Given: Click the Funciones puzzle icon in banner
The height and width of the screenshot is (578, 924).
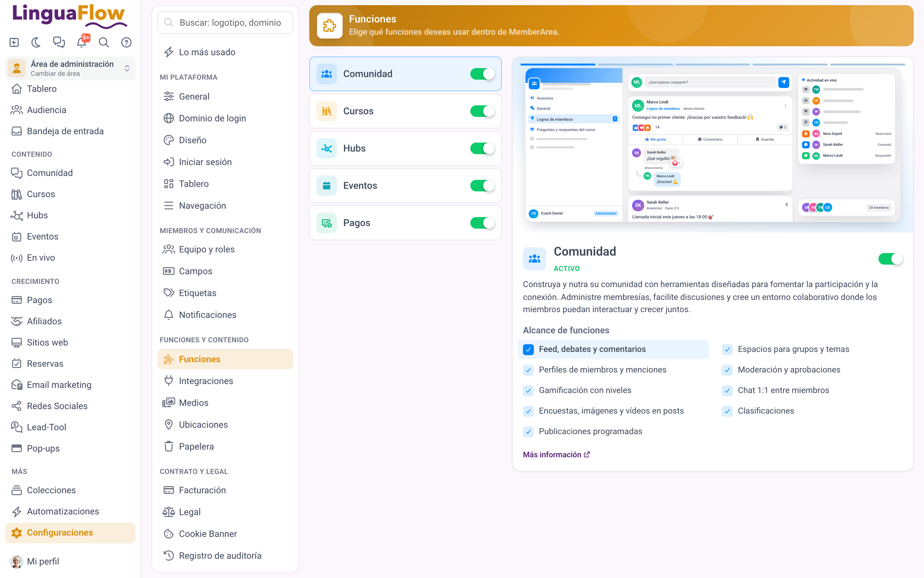Looking at the screenshot, I should tap(329, 26).
